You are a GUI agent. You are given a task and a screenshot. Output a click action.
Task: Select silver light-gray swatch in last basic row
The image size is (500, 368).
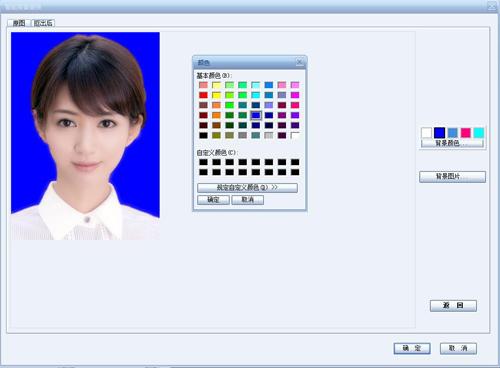tap(269, 135)
